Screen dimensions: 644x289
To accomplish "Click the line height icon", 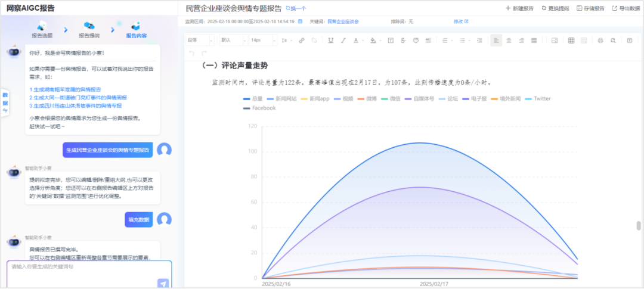I will 284,41.
